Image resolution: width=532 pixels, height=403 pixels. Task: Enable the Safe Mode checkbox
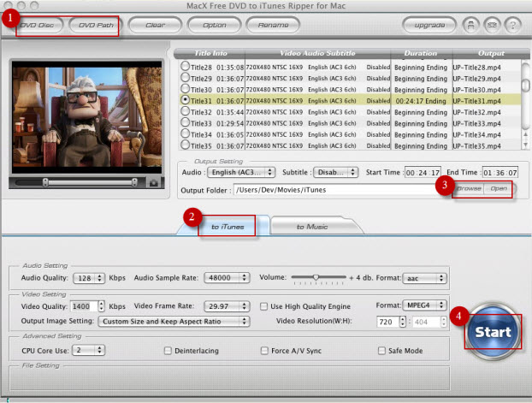(x=381, y=350)
